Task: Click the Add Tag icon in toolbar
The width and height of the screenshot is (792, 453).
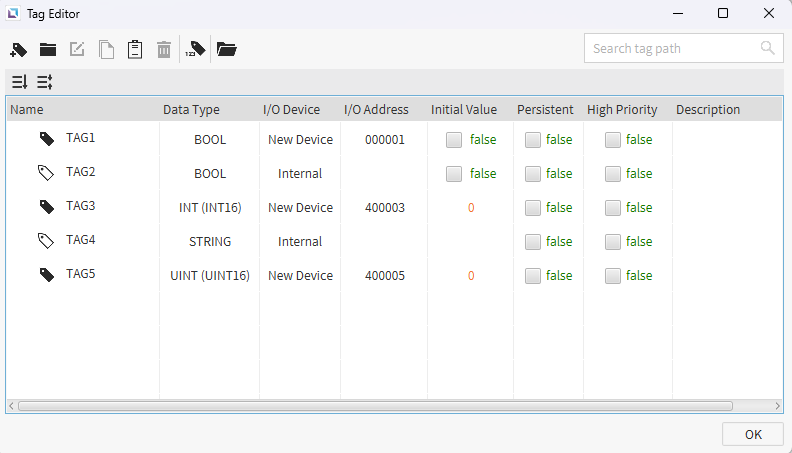Action: coord(18,49)
